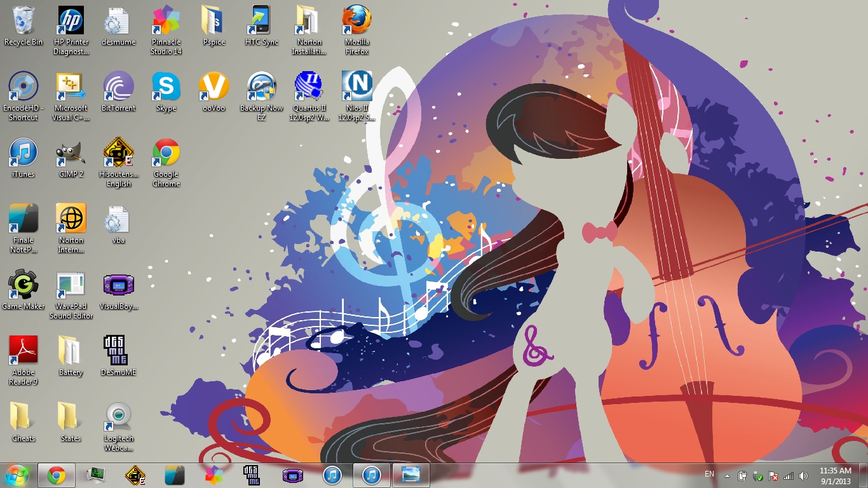868x488 pixels.
Task: Click the Finale NotePad icon in taskbar
Action: 175,475
